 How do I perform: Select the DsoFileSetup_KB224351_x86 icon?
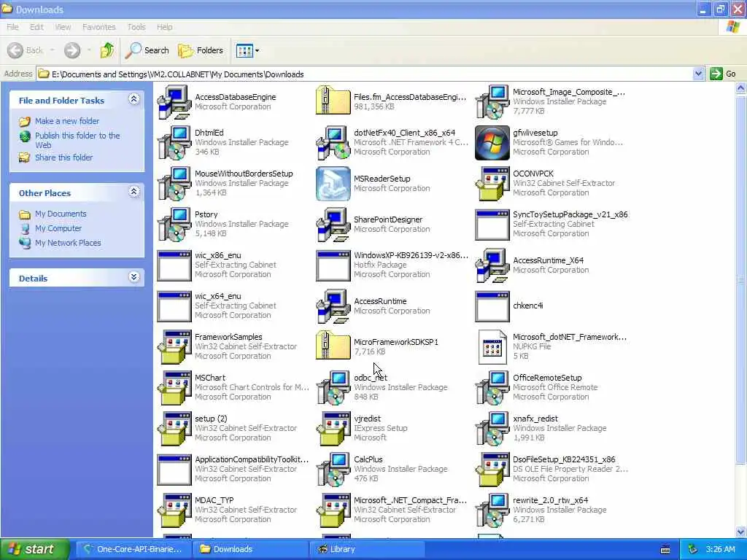click(x=492, y=470)
